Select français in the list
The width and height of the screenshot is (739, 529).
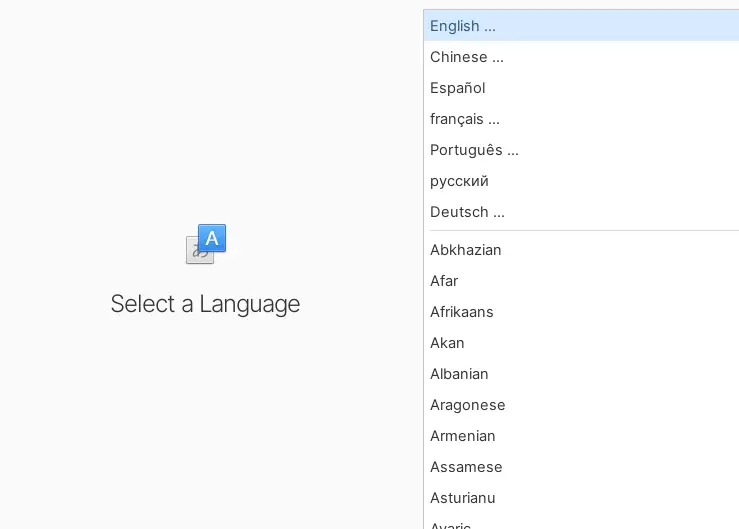(581, 119)
